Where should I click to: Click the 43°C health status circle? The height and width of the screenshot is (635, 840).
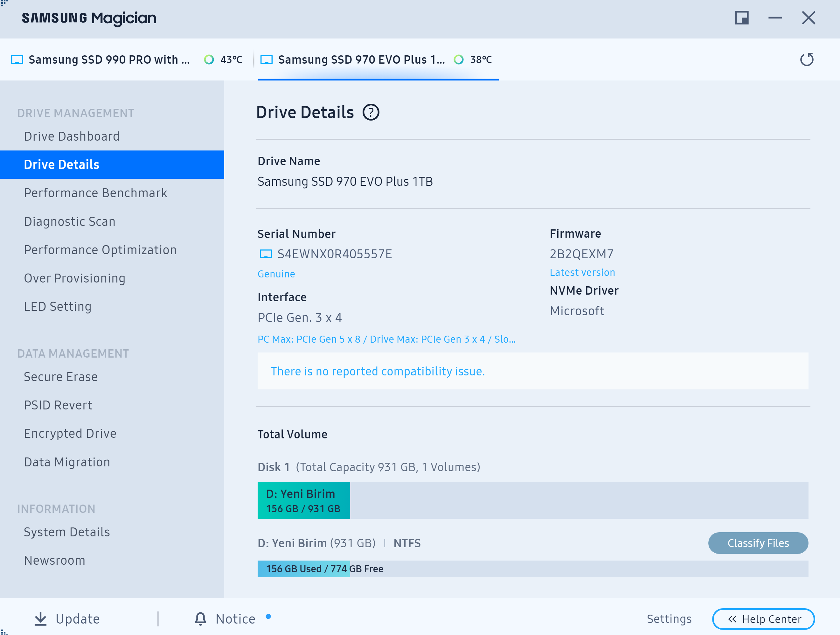209,59
